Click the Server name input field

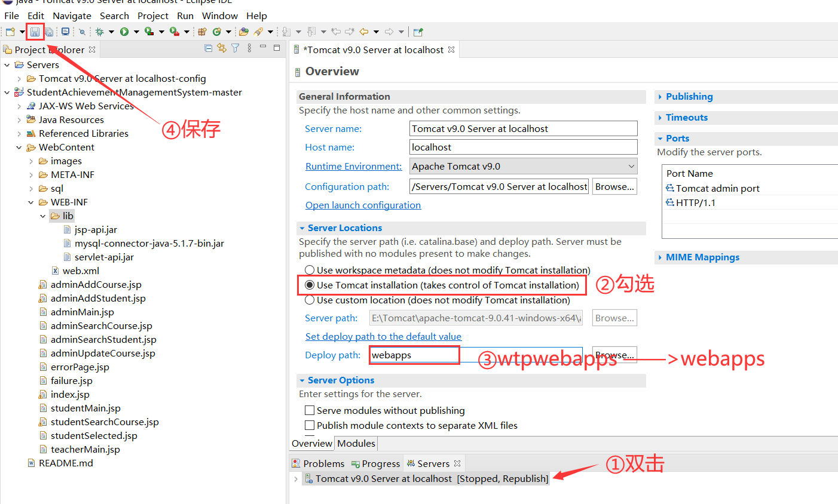point(523,128)
